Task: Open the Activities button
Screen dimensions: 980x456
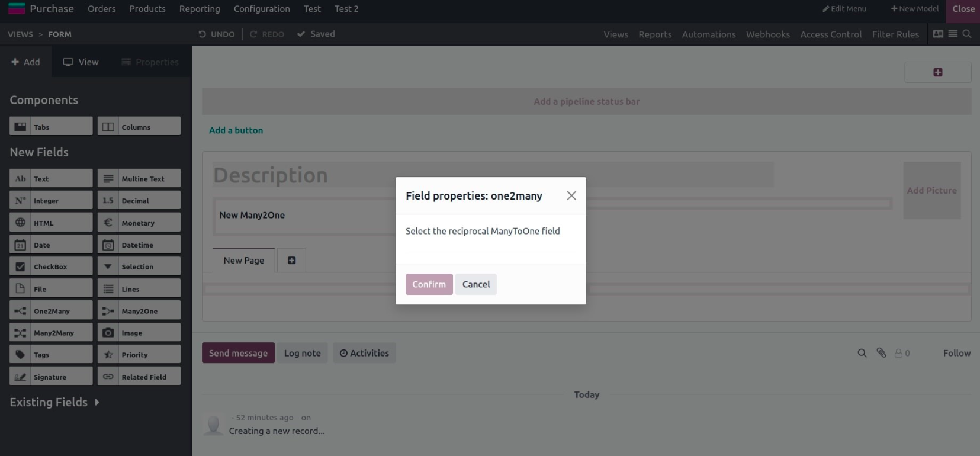Action: pyautogui.click(x=364, y=353)
